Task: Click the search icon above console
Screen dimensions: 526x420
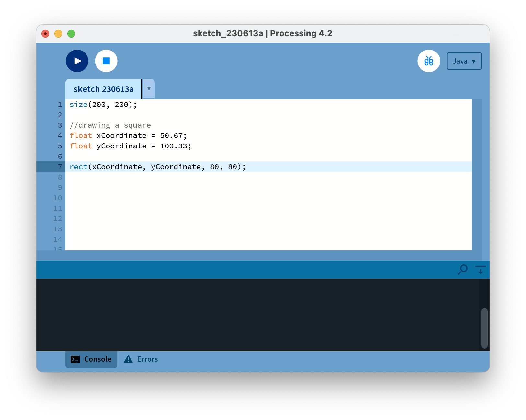Action: [463, 269]
